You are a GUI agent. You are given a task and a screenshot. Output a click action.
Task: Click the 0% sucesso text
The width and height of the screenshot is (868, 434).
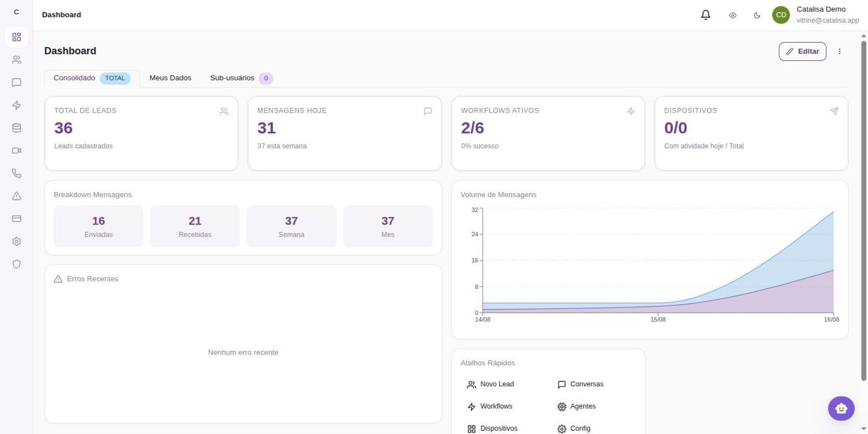coord(479,146)
